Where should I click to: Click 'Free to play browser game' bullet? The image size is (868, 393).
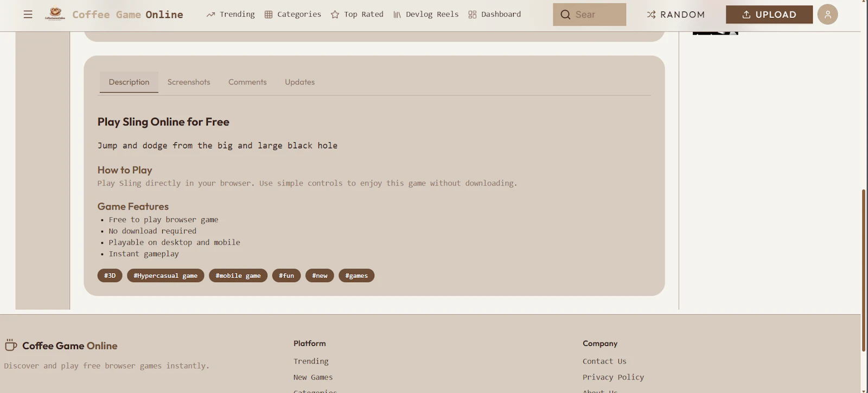(x=163, y=220)
